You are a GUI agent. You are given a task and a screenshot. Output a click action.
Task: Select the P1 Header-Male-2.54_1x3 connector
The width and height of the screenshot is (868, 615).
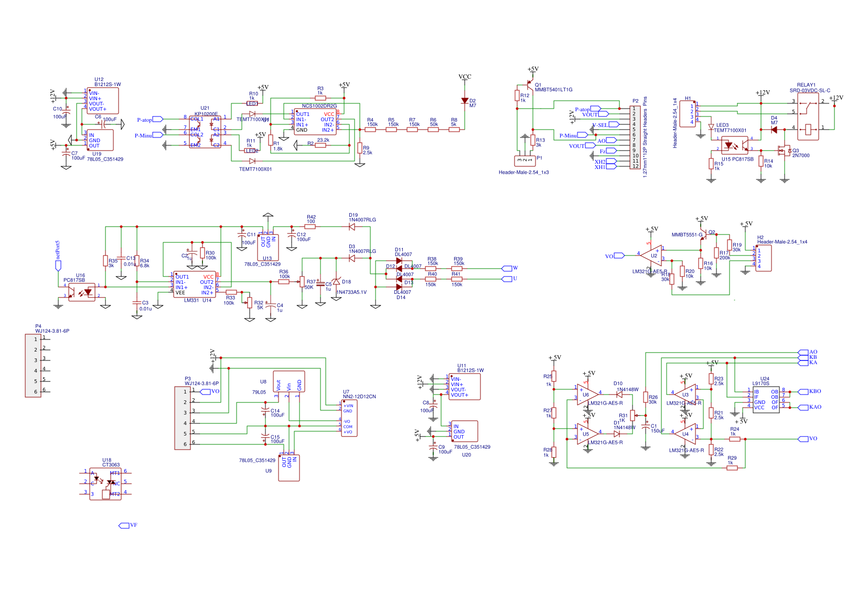525,161
